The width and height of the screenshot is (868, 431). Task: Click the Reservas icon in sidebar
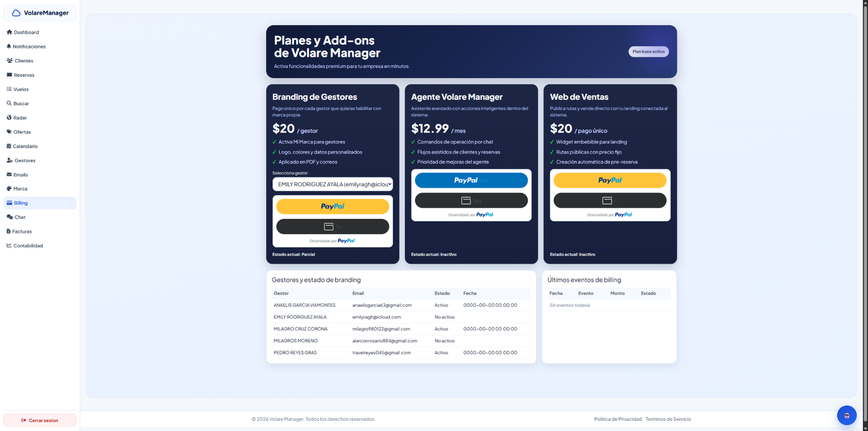click(x=9, y=74)
